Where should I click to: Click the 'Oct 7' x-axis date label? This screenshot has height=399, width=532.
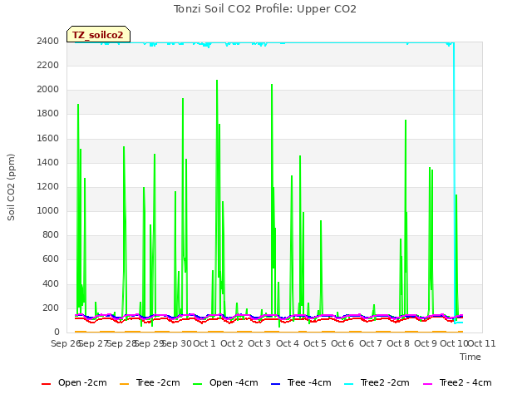click(371, 343)
